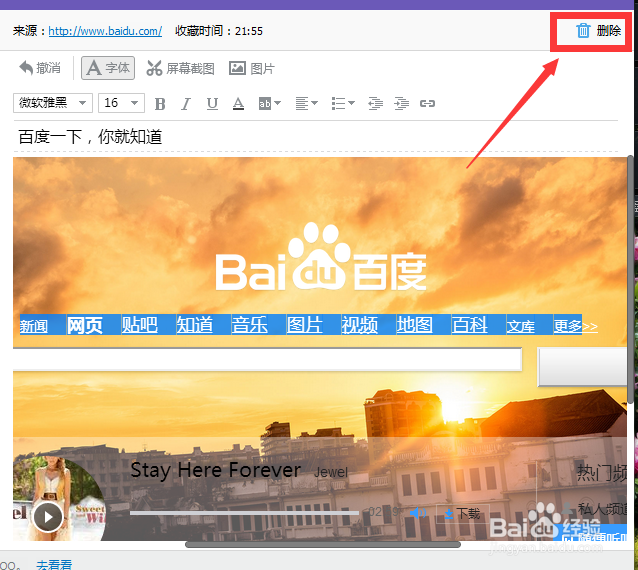Toggle bold formatting
The image size is (638, 570).
[x=160, y=104]
